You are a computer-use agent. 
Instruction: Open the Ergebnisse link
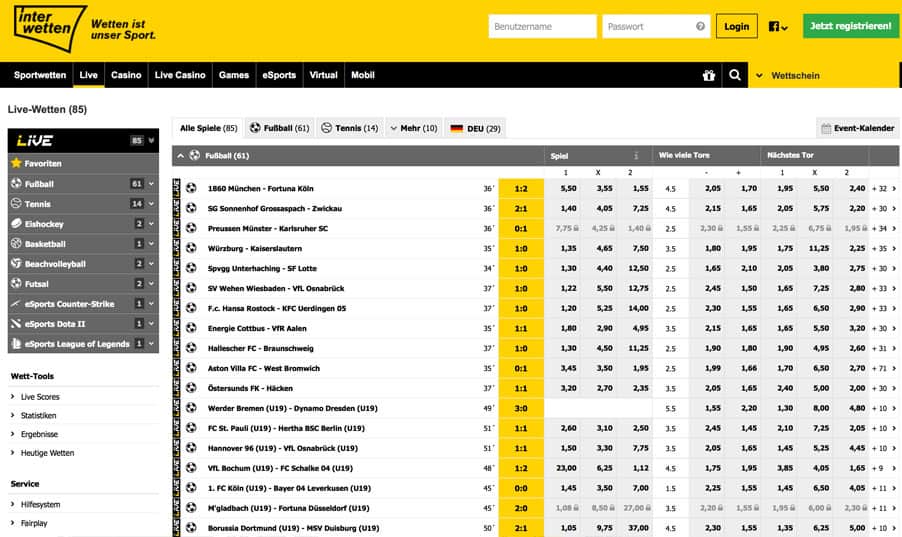coord(39,434)
